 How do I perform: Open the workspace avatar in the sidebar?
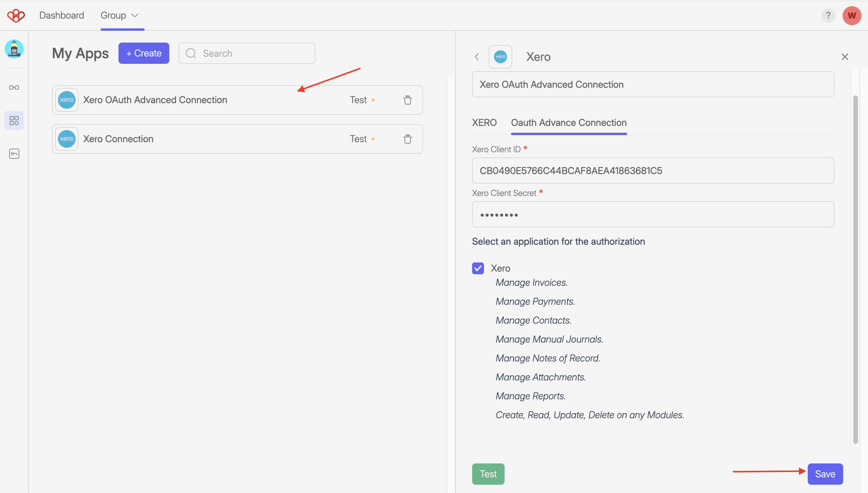click(14, 49)
